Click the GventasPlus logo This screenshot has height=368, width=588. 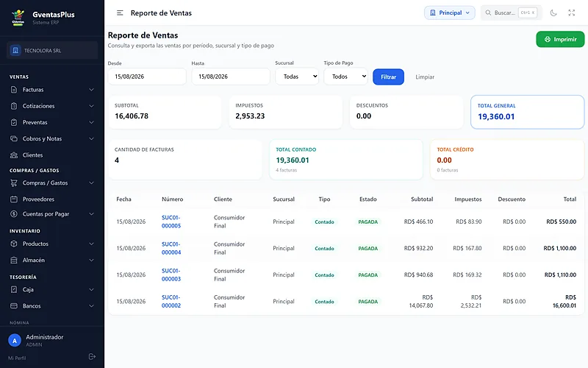18,17
